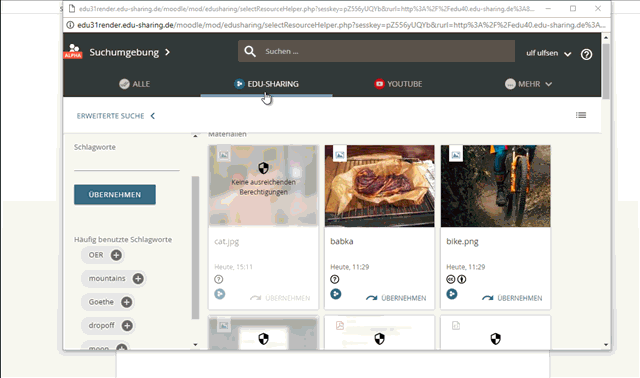Click the shield permission icon on cat.jpg thumbnail

pyautogui.click(x=264, y=168)
